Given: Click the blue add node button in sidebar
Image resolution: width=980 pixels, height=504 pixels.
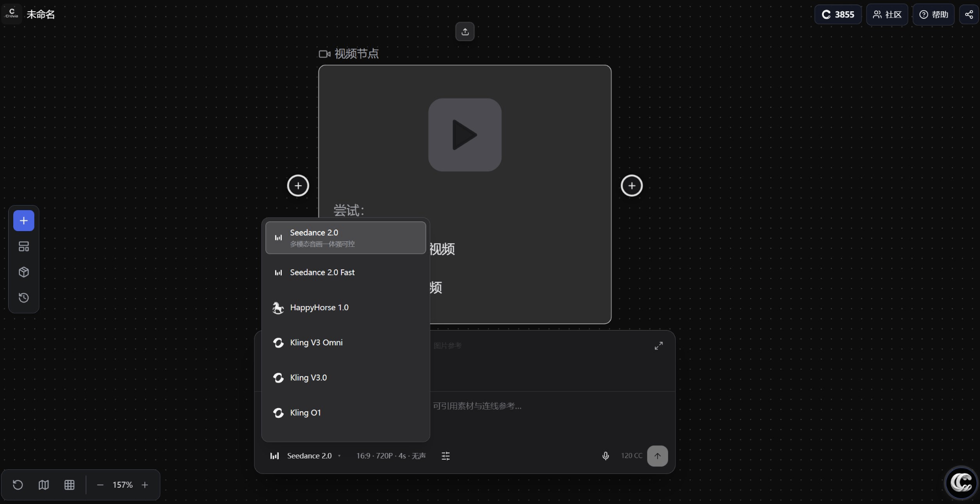Looking at the screenshot, I should pyautogui.click(x=24, y=221).
